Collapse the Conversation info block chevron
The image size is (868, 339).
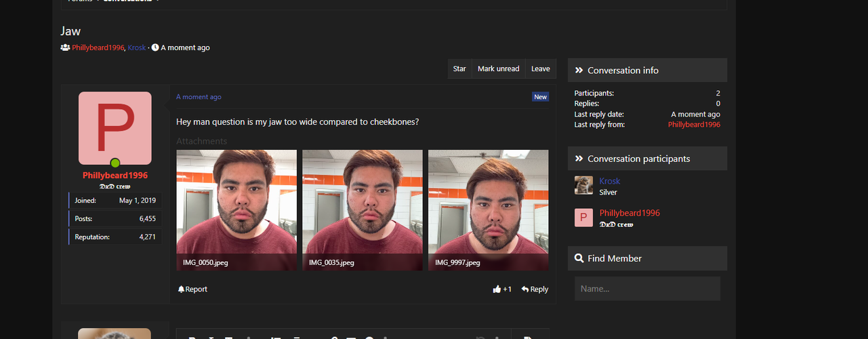coord(579,71)
